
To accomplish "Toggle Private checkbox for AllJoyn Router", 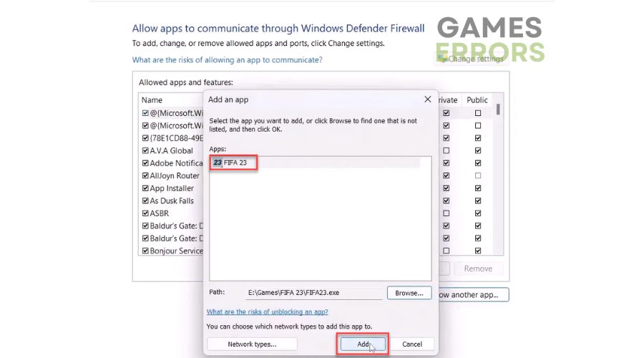I will point(446,176).
